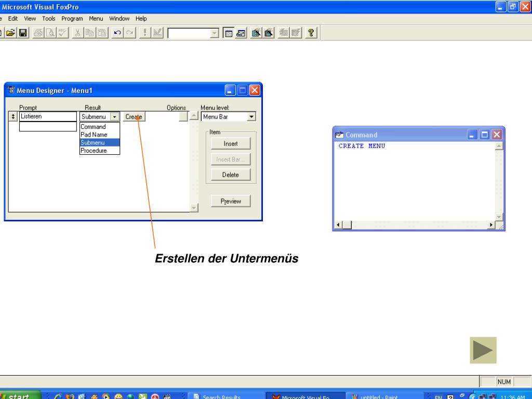Click the CREATE MENU text in Command window
The image size is (532, 399).
pos(362,146)
